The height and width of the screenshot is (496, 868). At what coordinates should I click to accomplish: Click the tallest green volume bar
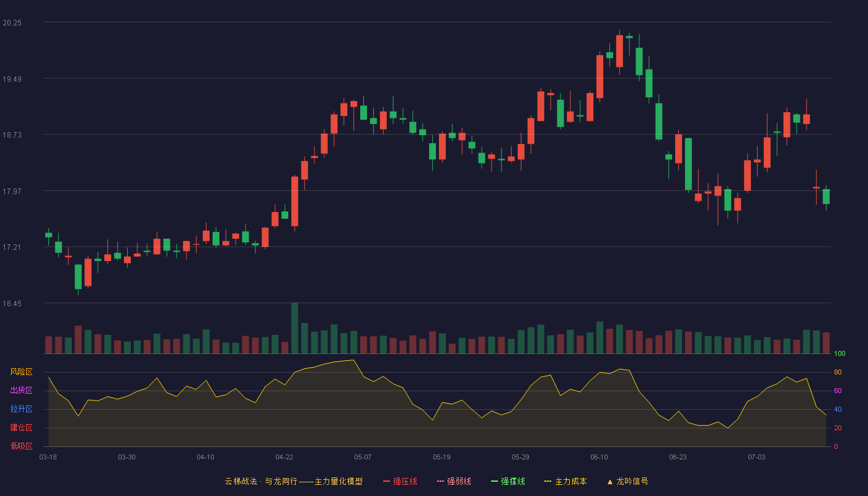click(294, 329)
